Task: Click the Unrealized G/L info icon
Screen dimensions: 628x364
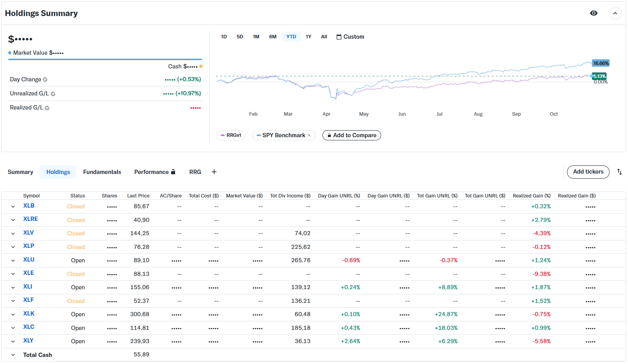Action: (53, 94)
